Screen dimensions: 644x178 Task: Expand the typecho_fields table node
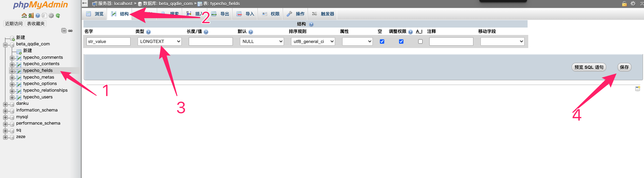12,71
